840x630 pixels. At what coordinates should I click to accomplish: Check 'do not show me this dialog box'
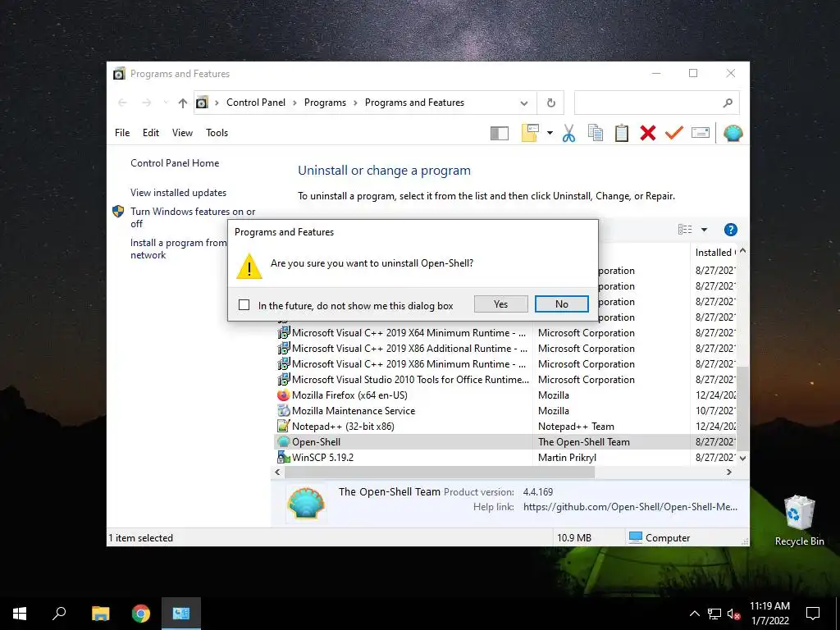[244, 305]
